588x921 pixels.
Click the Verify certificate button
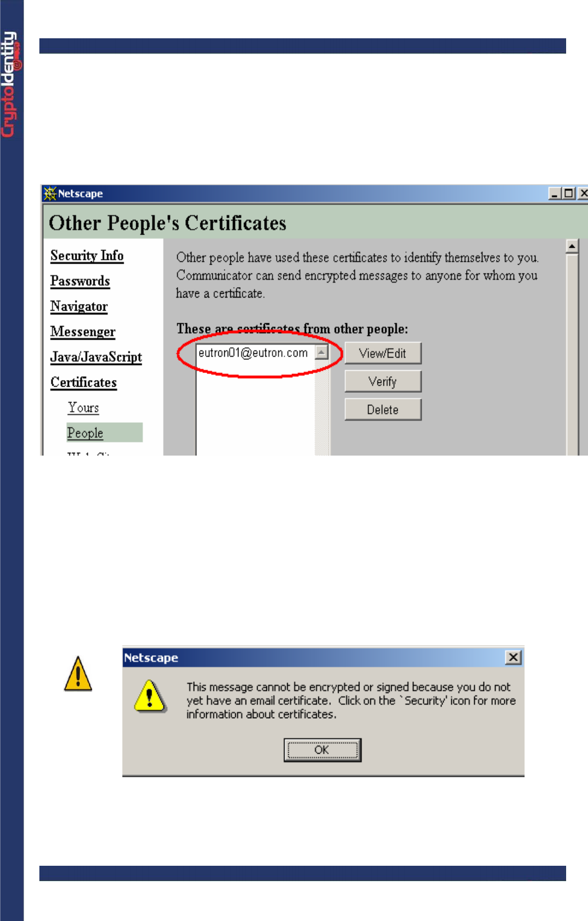(383, 382)
